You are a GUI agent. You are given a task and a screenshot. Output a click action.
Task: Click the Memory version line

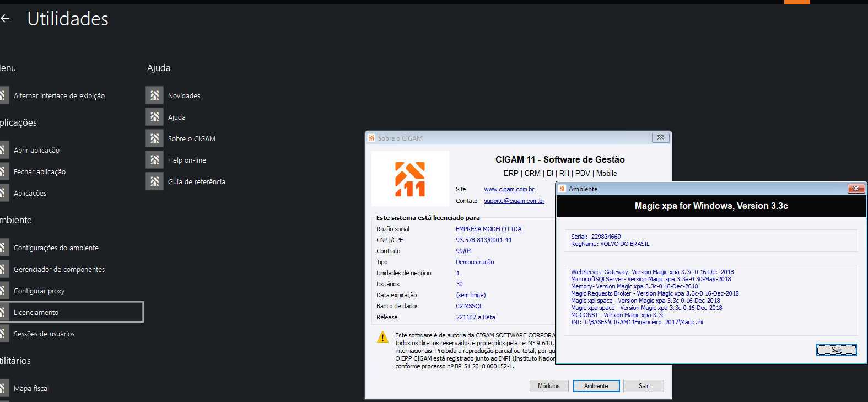coord(634,286)
